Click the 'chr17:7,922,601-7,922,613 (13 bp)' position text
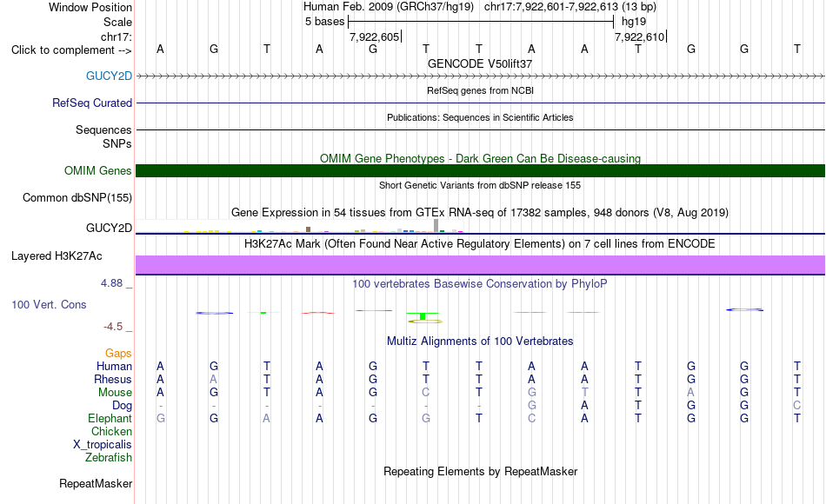The width and height of the screenshot is (826, 504). [570, 7]
